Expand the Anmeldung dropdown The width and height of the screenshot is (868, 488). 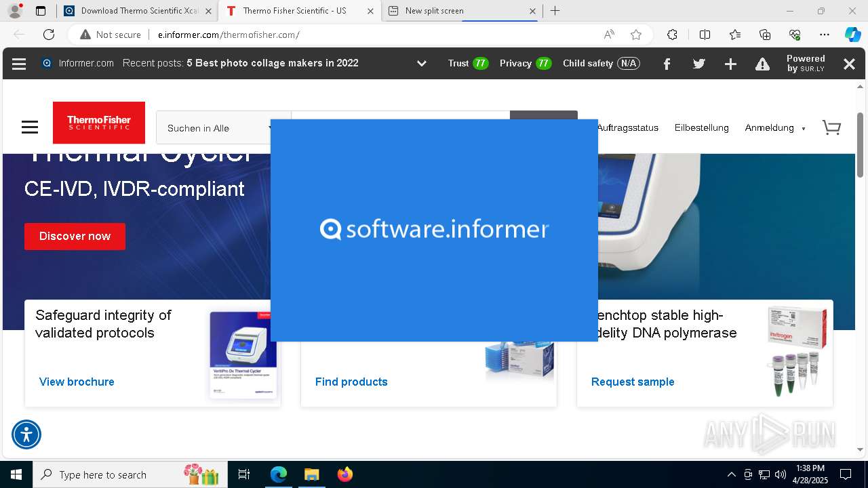775,128
